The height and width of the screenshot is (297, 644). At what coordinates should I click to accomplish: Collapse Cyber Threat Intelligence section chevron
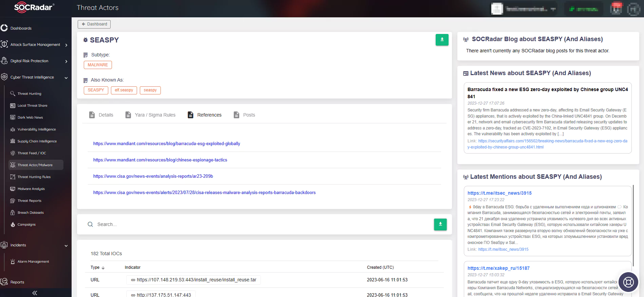(66, 78)
